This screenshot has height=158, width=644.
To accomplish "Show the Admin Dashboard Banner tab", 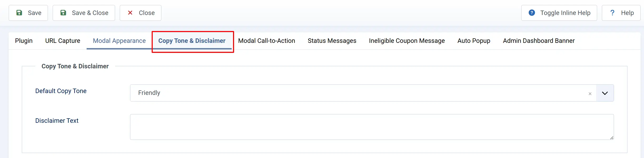I will [x=539, y=41].
